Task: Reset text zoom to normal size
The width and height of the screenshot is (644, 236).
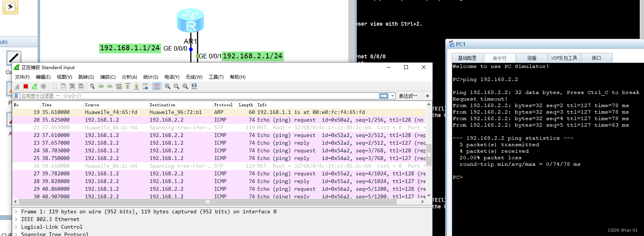Action: point(185,86)
